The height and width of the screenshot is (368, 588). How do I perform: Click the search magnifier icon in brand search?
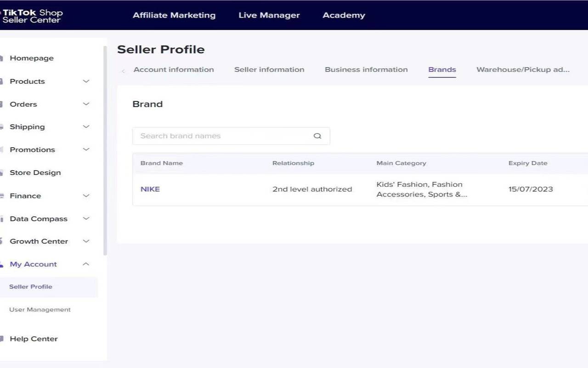point(317,136)
